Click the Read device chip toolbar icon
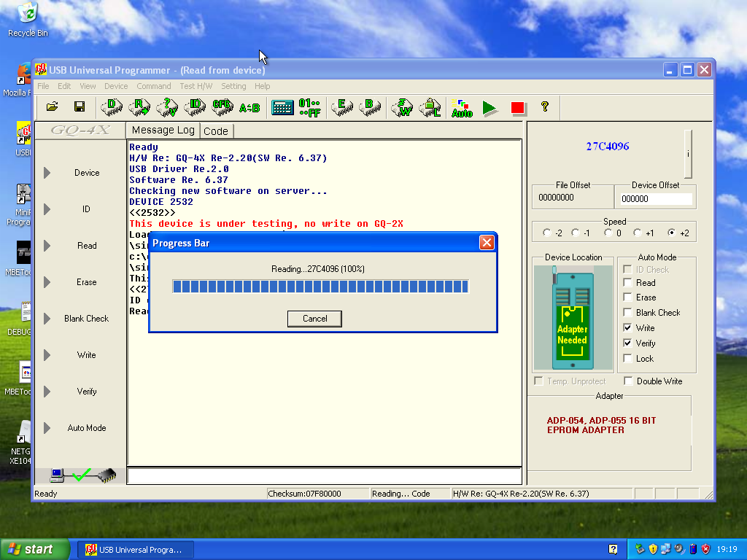 (x=139, y=107)
